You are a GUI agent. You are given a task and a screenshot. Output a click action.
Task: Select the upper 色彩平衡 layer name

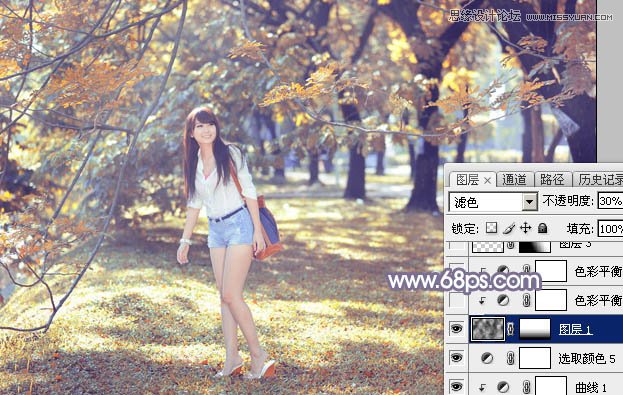coord(598,271)
